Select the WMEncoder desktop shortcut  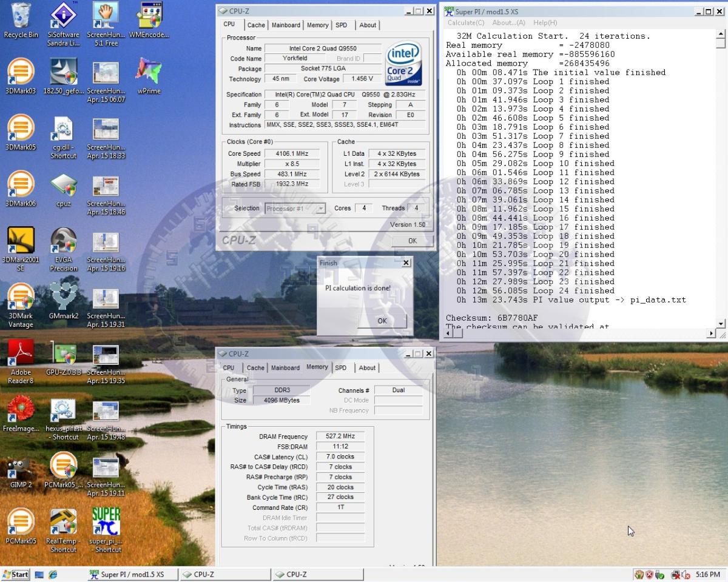149,21
